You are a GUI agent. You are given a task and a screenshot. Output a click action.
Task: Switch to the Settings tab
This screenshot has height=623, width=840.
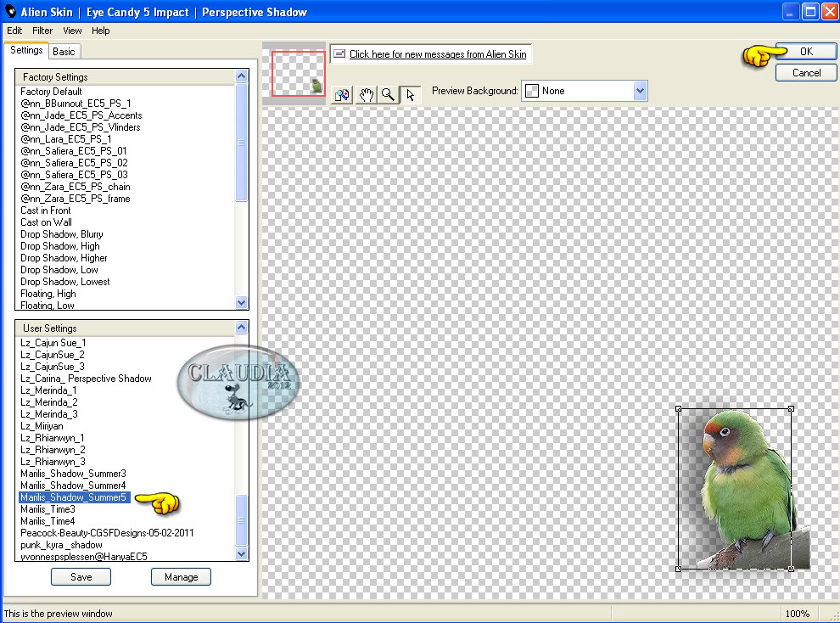(x=26, y=50)
